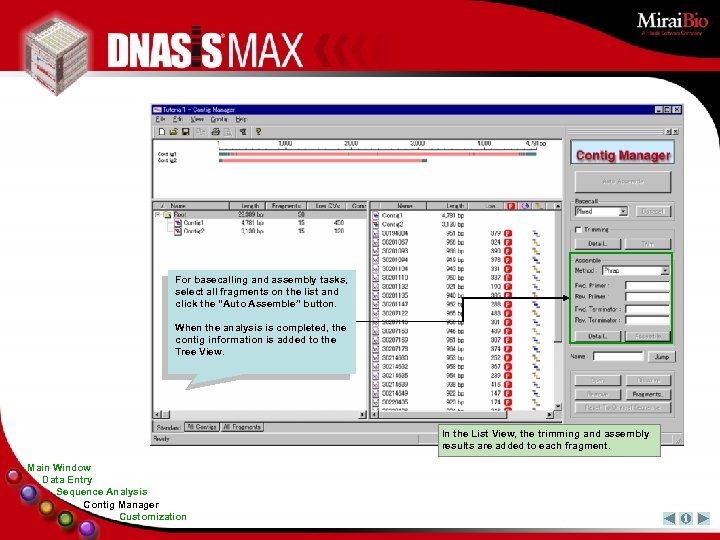
Task: Go to previous slide with left arrow
Action: tap(669, 518)
